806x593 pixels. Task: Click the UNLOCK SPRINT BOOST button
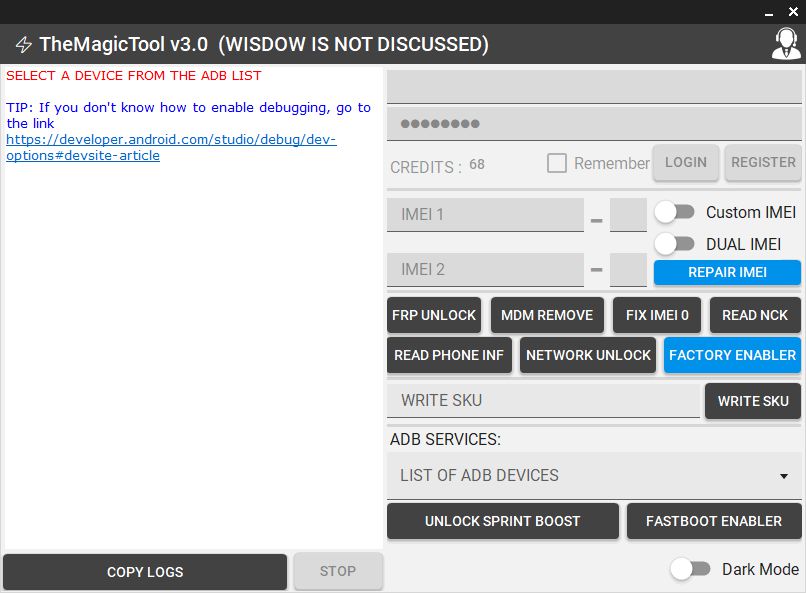(x=502, y=521)
